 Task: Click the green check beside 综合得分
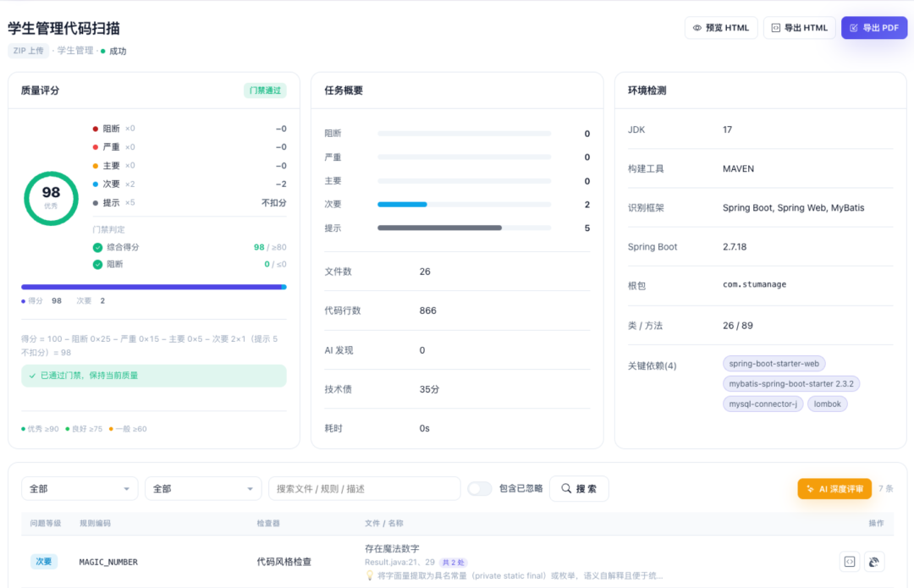click(97, 247)
